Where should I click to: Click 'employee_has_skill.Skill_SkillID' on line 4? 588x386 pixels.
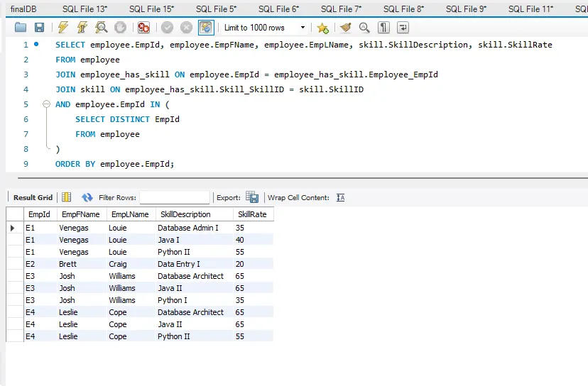point(205,89)
